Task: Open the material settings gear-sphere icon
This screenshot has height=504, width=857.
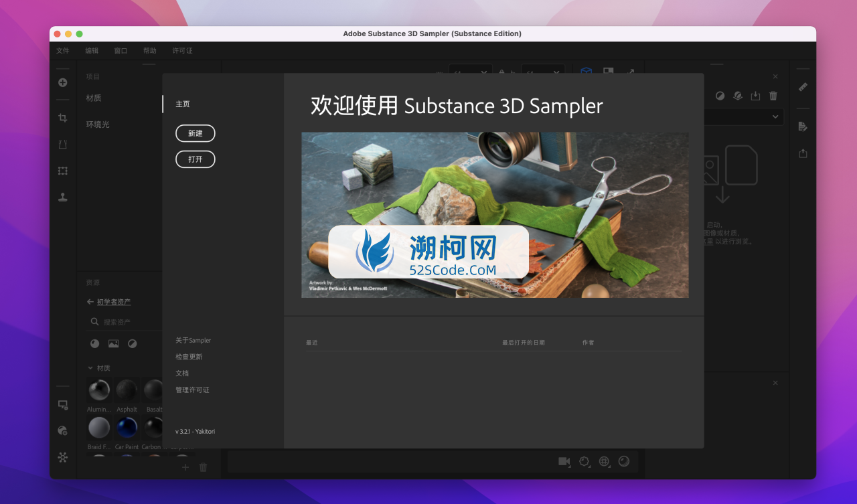Action: 62,431
